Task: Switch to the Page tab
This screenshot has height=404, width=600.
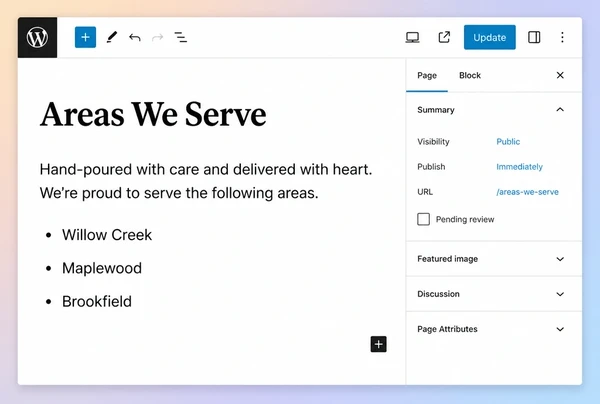Action: pyautogui.click(x=427, y=75)
